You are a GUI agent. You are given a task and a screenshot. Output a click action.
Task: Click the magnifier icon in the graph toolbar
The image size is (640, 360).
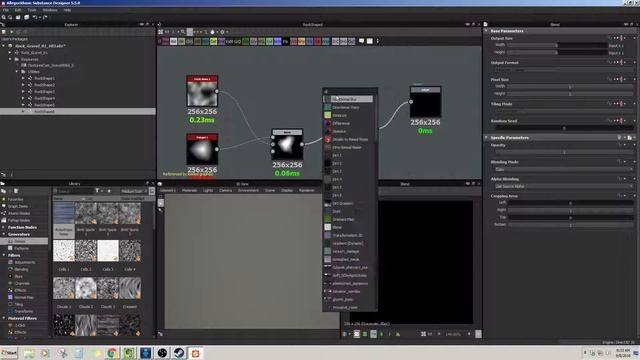182,32
